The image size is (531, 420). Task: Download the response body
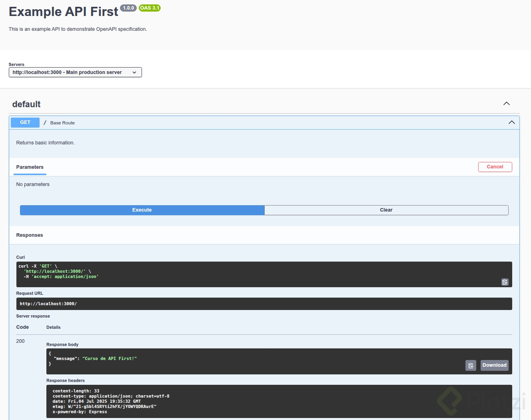coord(494,365)
